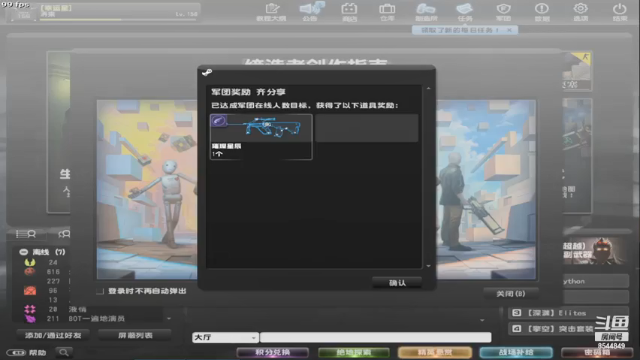This screenshot has width=640, height=360.
Task: Click the chat message input field
Action: (x=376, y=338)
